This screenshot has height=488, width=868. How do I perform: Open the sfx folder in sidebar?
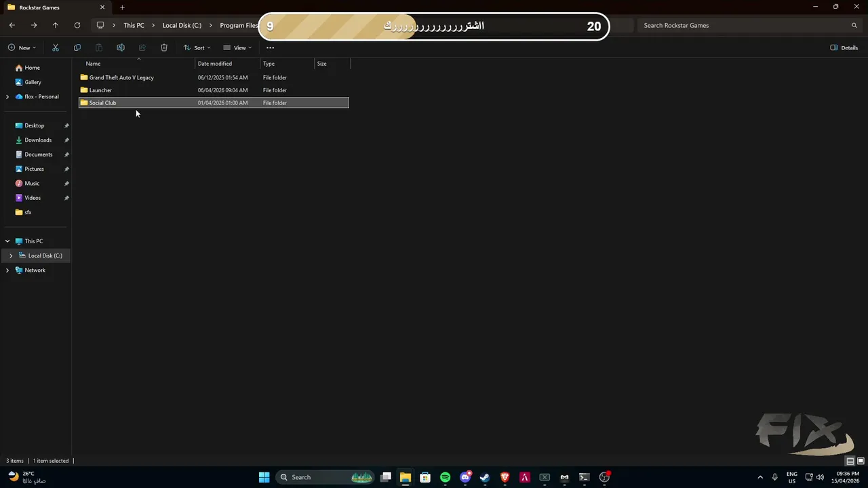(28, 212)
